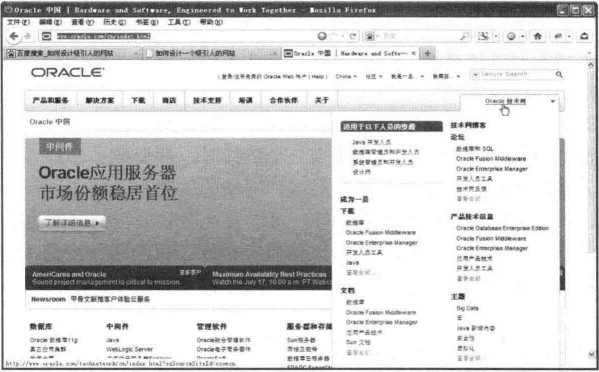The width and height of the screenshot is (599, 372).
Task: Click the browser search bar magnifier icon
Action: pos(464,36)
